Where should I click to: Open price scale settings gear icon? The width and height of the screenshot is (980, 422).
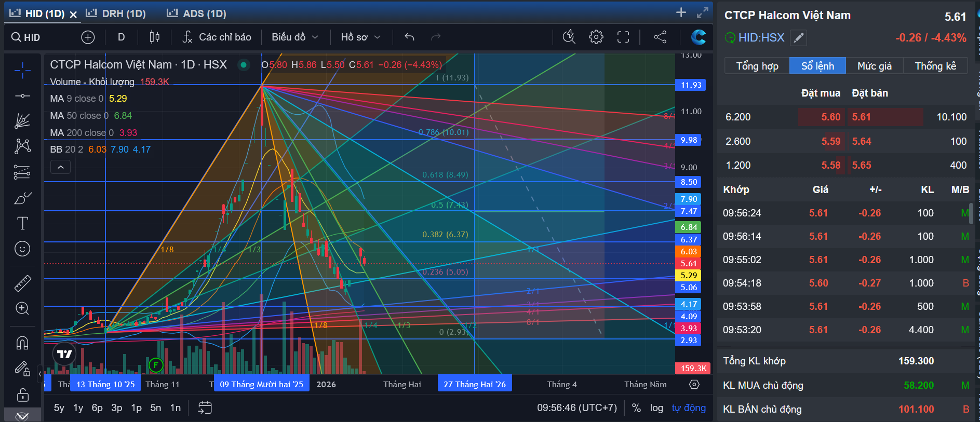(694, 385)
